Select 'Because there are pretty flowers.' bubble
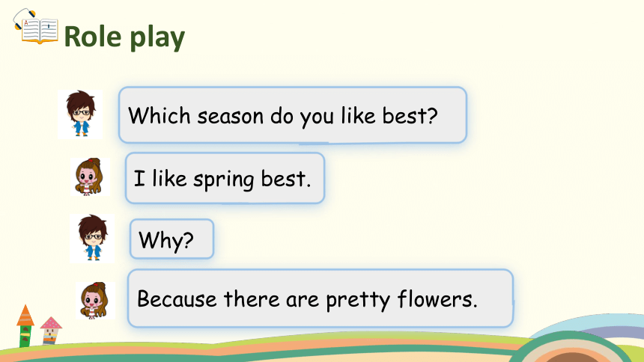Screen dimensions: 644x362 (321, 298)
